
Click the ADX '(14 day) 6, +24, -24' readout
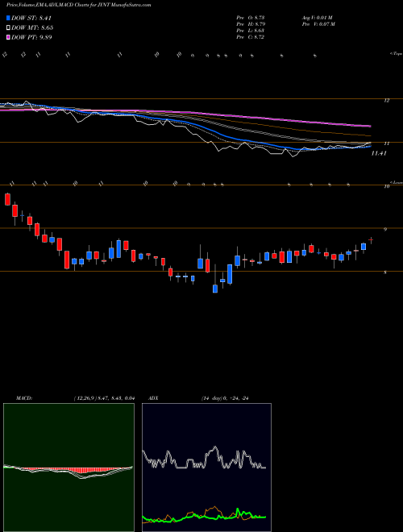225,398
